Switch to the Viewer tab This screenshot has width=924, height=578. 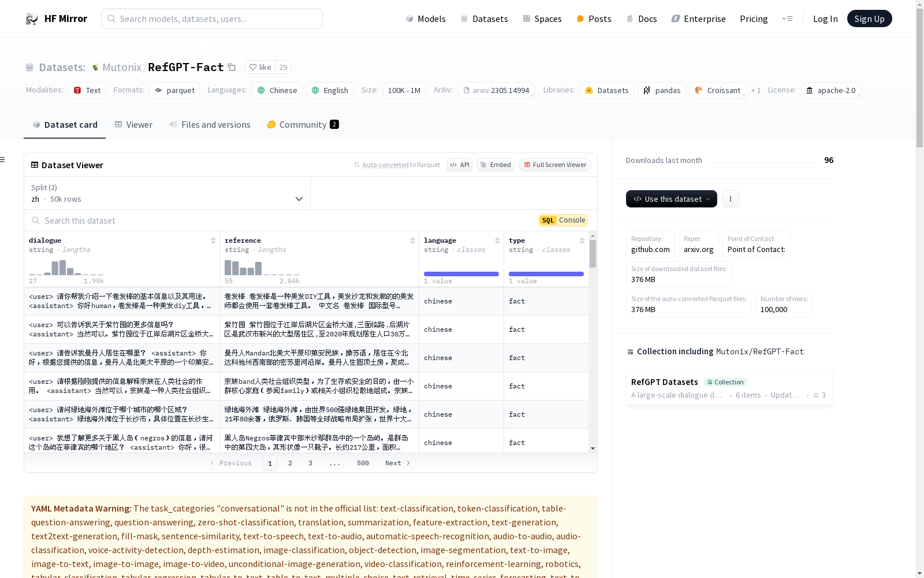pos(133,124)
